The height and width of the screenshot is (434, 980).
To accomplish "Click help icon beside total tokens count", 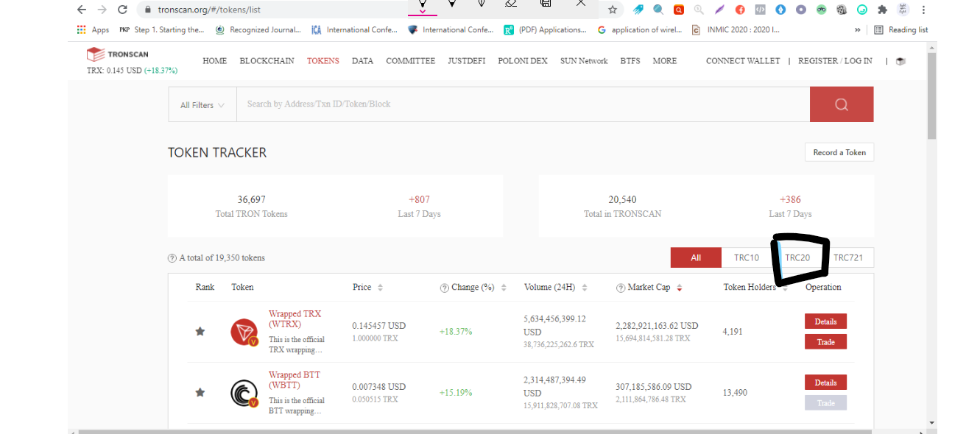I will (172, 258).
